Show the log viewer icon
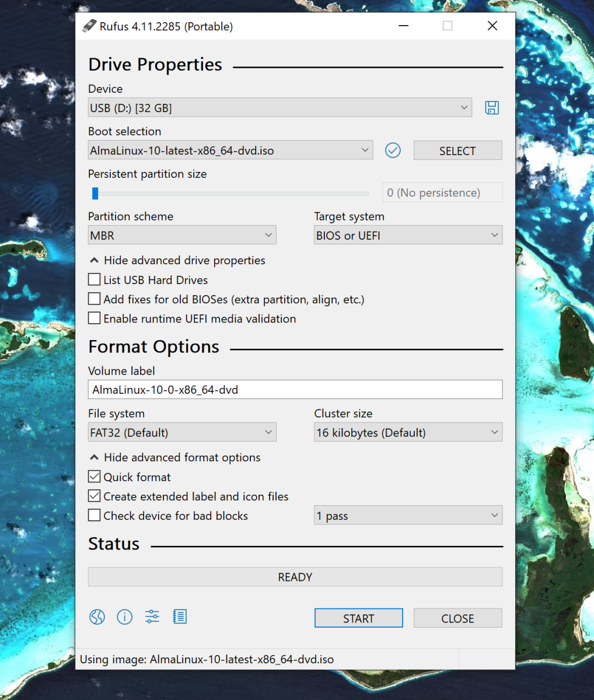 pyautogui.click(x=180, y=617)
